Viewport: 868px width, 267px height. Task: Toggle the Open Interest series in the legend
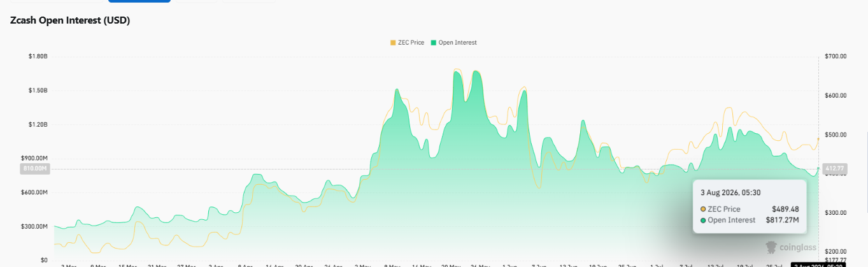coord(453,43)
